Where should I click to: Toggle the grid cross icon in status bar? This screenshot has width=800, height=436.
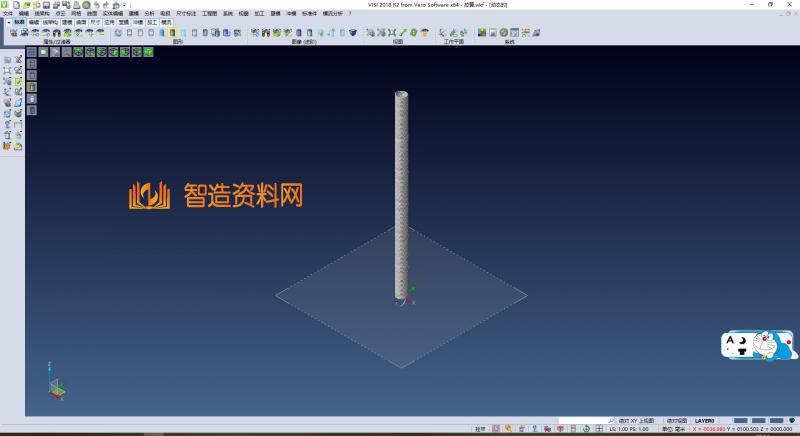click(x=599, y=429)
